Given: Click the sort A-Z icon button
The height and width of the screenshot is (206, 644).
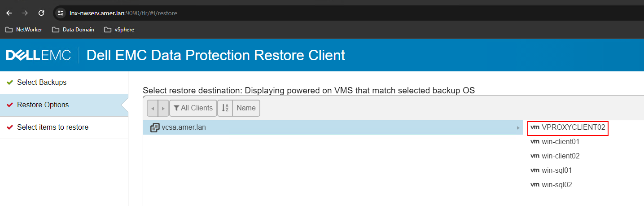Looking at the screenshot, I should [225, 108].
